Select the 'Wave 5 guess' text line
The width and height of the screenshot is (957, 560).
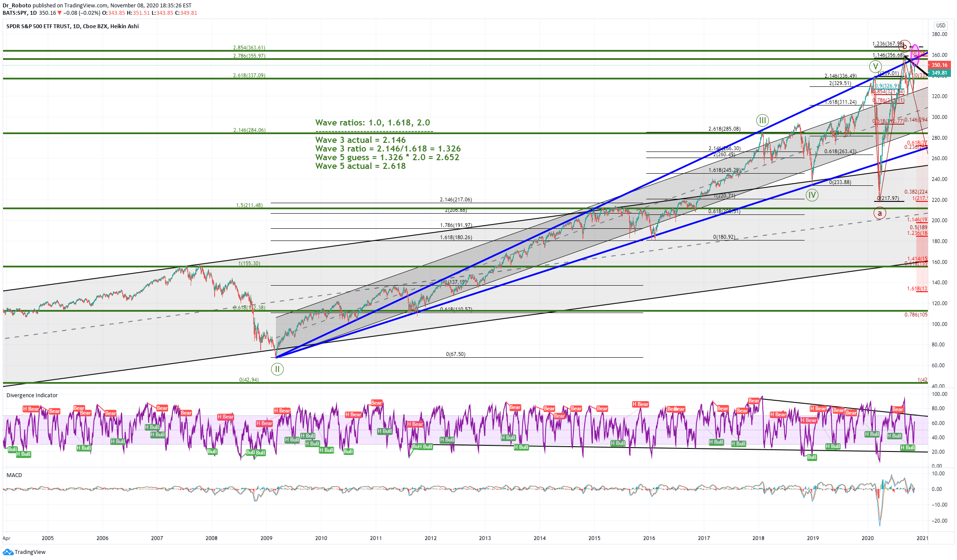point(387,158)
